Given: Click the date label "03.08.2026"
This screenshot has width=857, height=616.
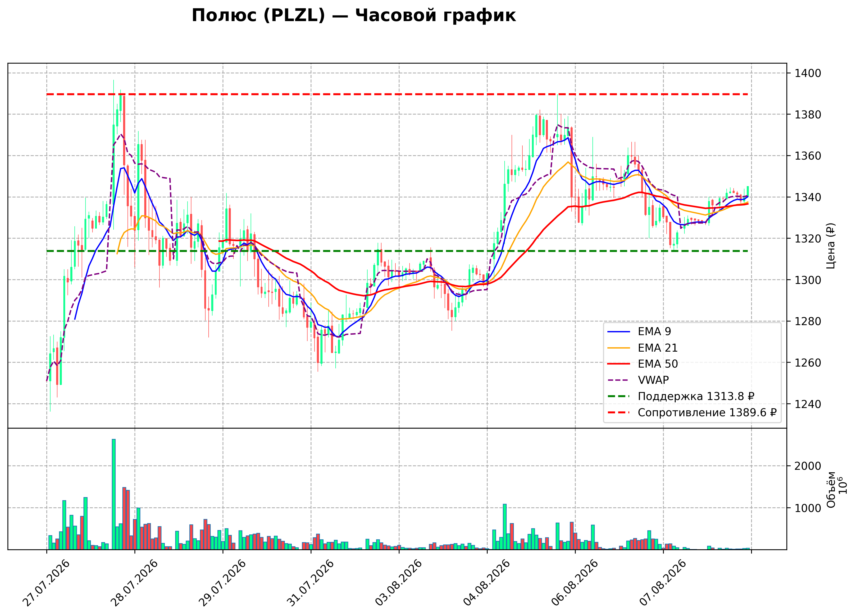Looking at the screenshot, I should 399,583.
